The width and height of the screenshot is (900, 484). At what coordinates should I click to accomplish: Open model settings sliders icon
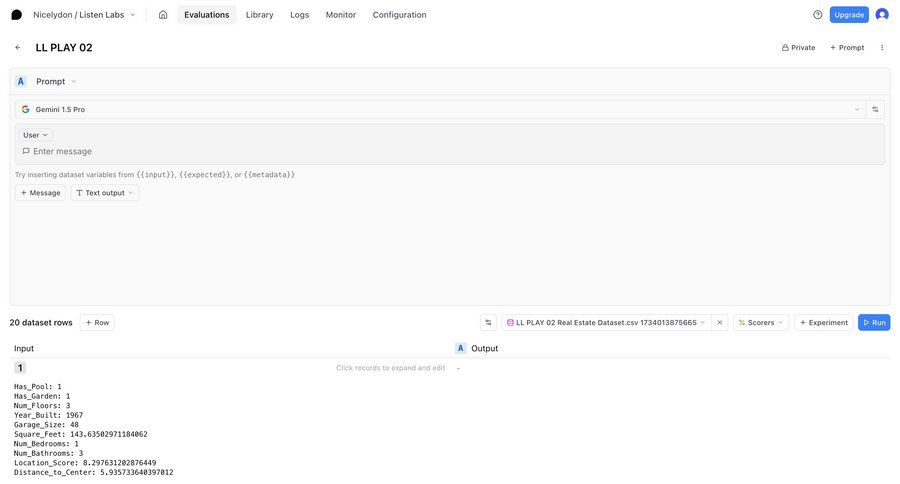tap(875, 109)
